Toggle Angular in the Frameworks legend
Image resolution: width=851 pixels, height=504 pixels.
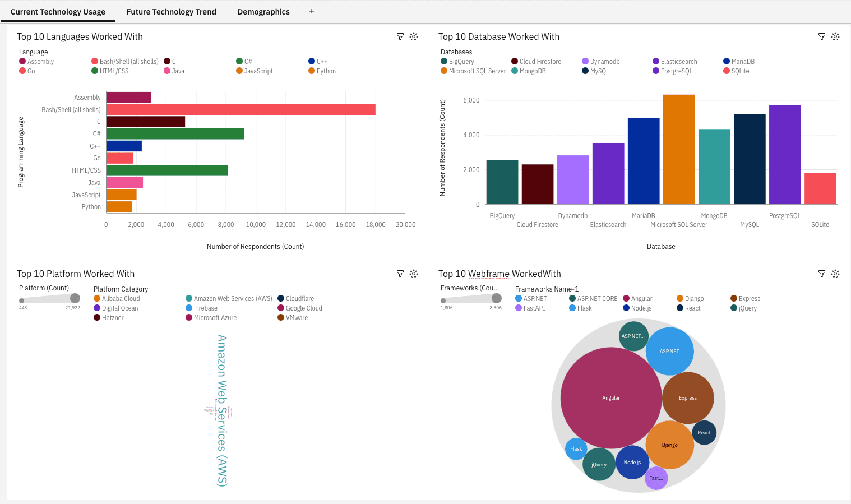pyautogui.click(x=640, y=298)
